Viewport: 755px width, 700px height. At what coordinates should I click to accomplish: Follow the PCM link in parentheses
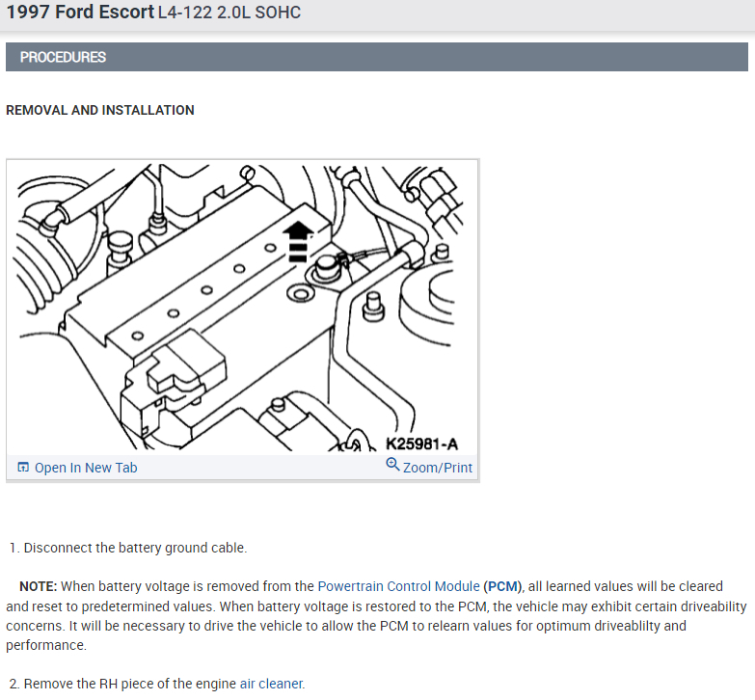pos(502,586)
